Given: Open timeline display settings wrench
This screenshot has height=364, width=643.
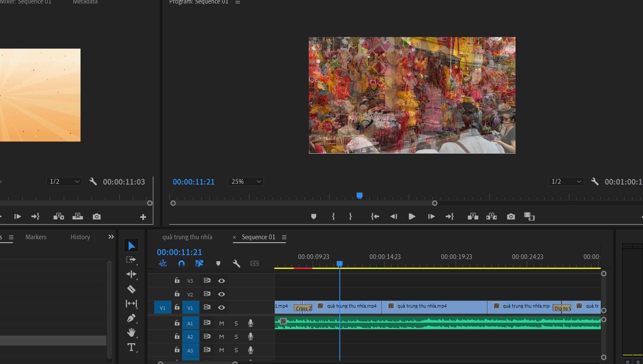Looking at the screenshot, I should [x=236, y=263].
